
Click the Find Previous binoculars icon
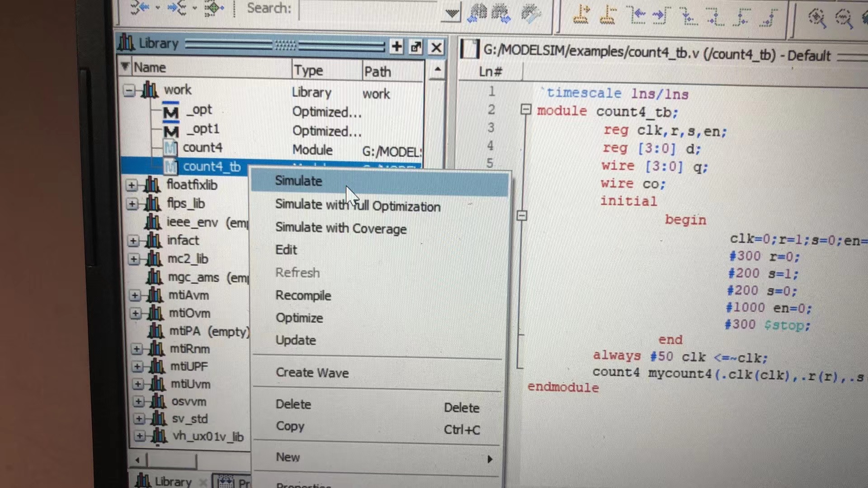point(477,14)
